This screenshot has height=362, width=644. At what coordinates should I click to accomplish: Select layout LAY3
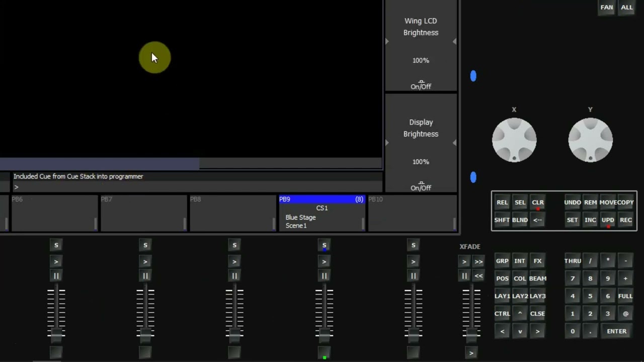click(538, 296)
